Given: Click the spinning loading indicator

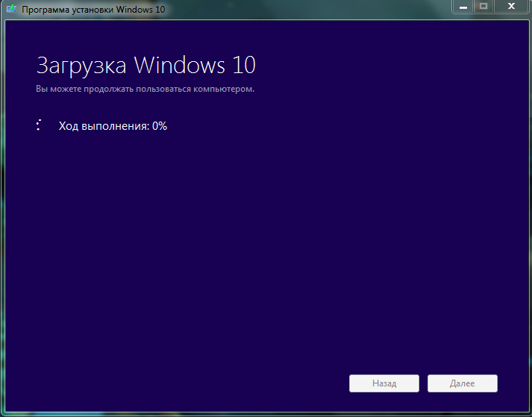Looking at the screenshot, I should (x=38, y=125).
